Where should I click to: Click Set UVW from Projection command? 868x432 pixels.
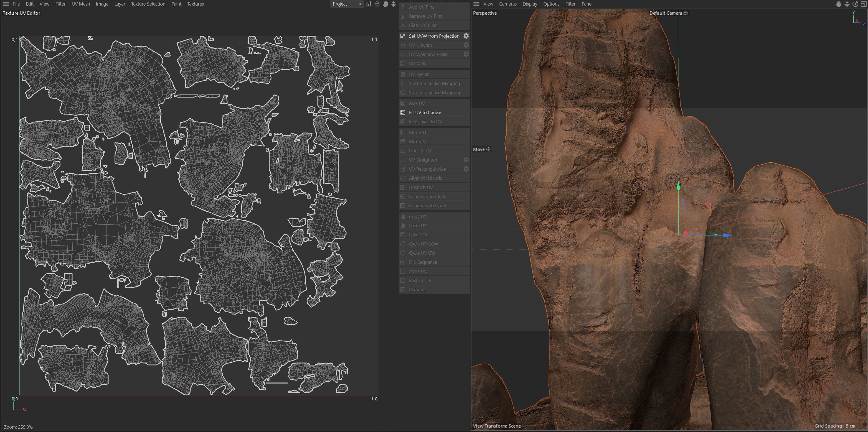[434, 36]
